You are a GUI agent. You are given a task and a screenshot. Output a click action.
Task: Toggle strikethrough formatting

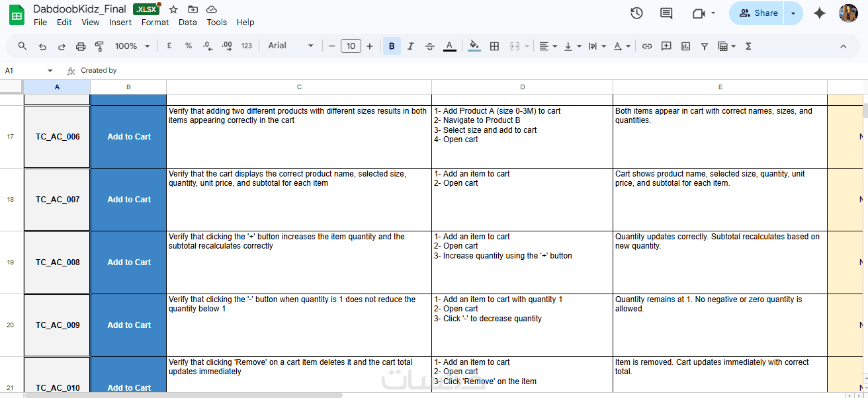pos(430,46)
